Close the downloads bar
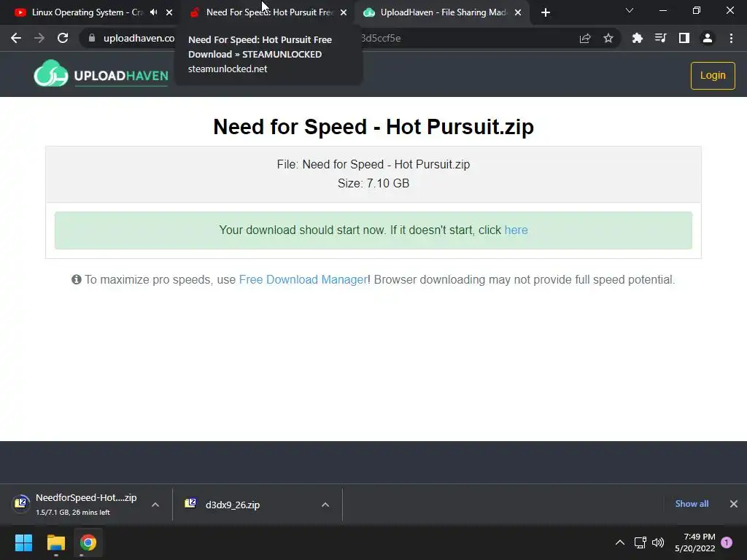Viewport: 747px width, 560px height. tap(734, 504)
